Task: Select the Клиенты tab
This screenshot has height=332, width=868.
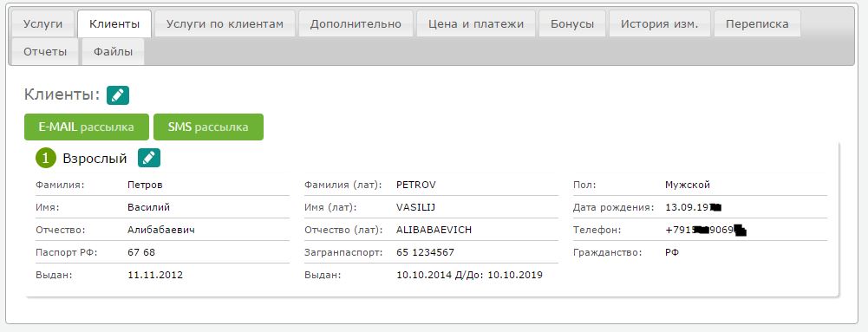Action: coord(114,23)
